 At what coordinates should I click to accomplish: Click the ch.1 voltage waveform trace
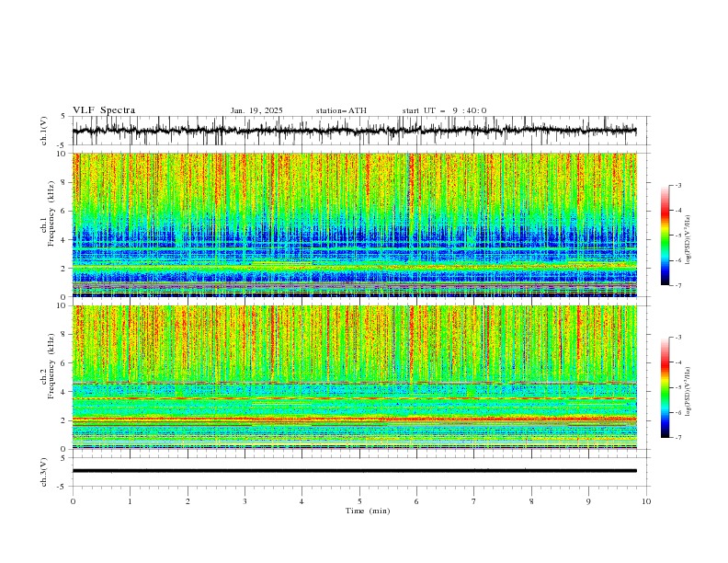(x=355, y=131)
